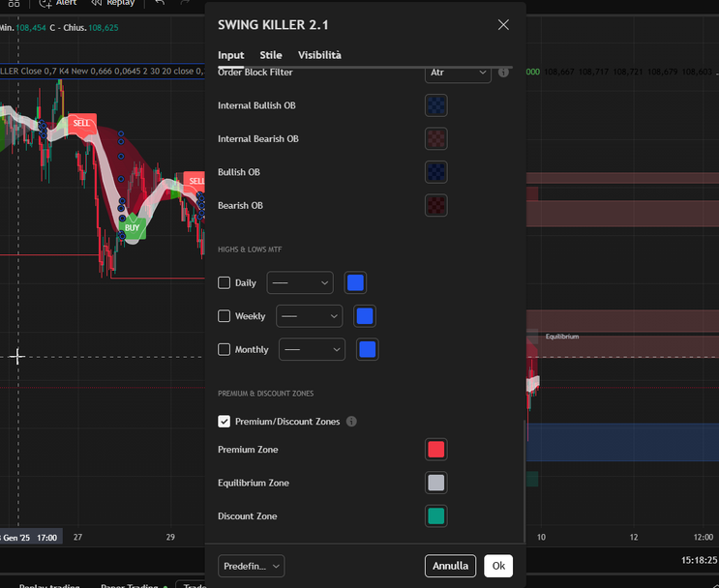The height and width of the screenshot is (588, 719).
Task: Enable the Monthly highs and lows checkbox
Action: [224, 350]
